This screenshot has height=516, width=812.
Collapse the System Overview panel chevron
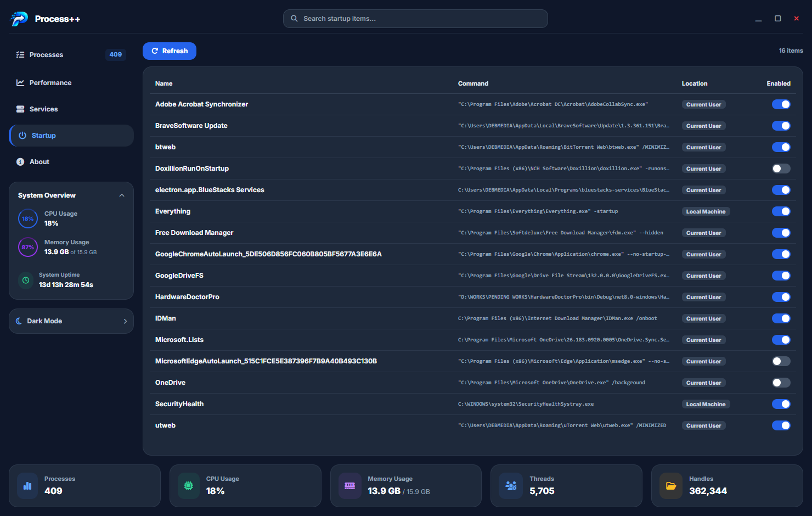(122, 195)
